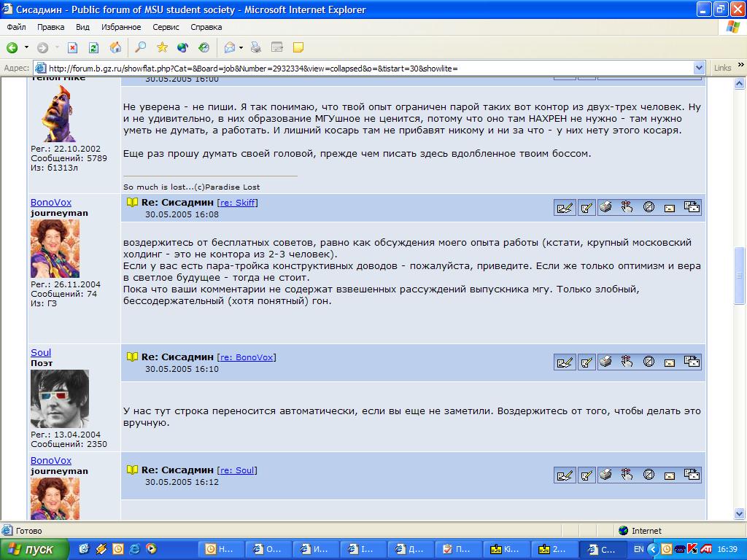The image size is (747, 560).
Task: Click the EN language indicator in the tray
Action: (x=639, y=549)
